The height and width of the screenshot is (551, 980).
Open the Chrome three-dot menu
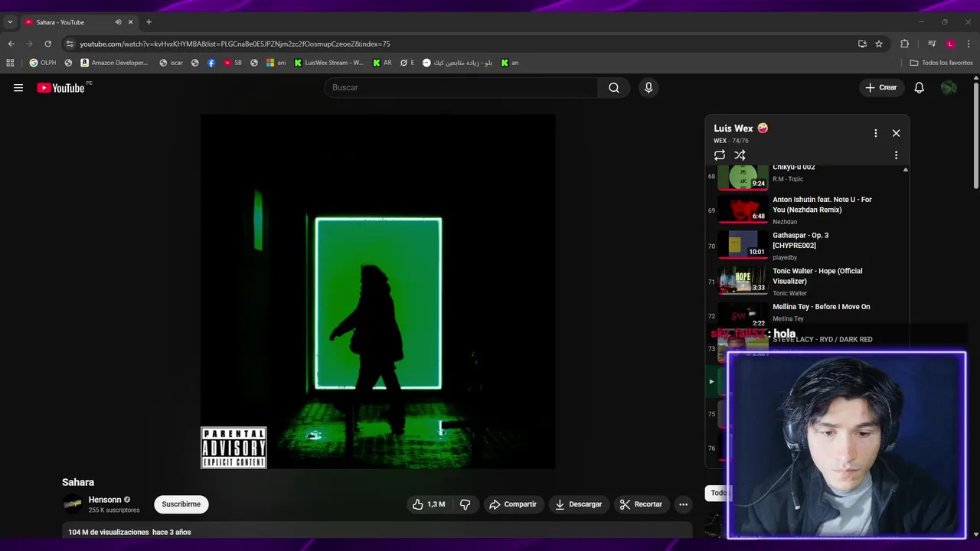point(969,44)
